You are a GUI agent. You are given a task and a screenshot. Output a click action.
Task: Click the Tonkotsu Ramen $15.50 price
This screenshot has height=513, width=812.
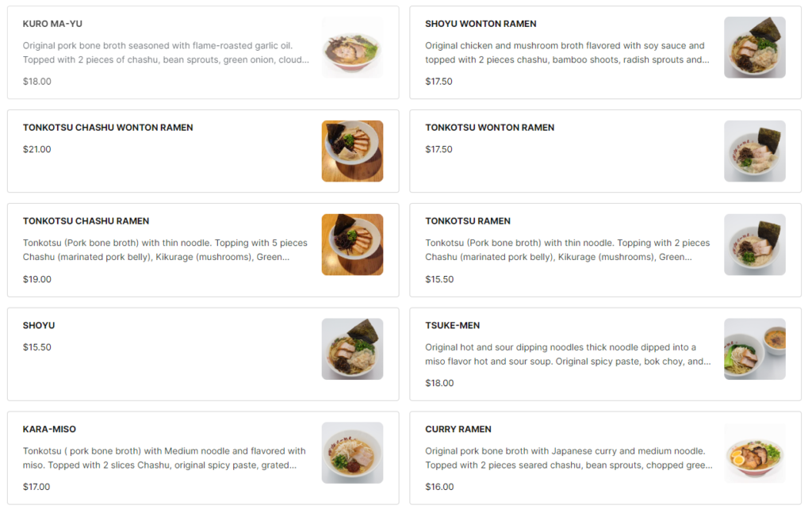439,279
